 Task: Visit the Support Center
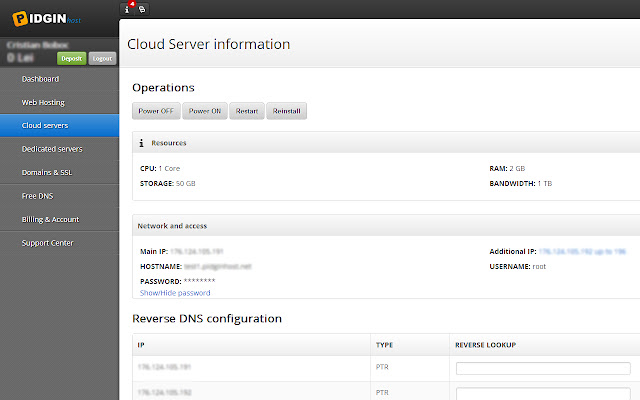pos(47,243)
